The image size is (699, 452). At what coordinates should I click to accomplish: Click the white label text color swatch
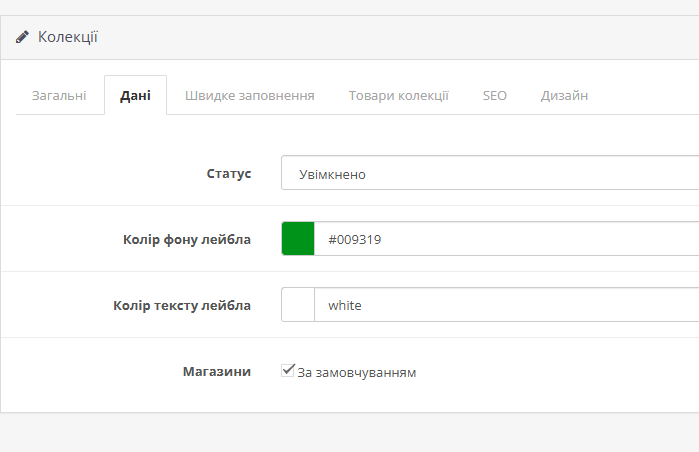click(x=298, y=304)
